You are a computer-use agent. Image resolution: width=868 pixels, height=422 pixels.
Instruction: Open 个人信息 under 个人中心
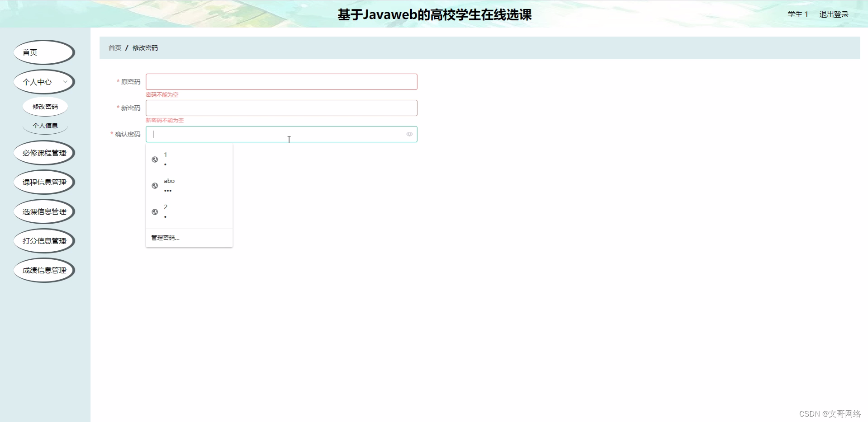45,126
